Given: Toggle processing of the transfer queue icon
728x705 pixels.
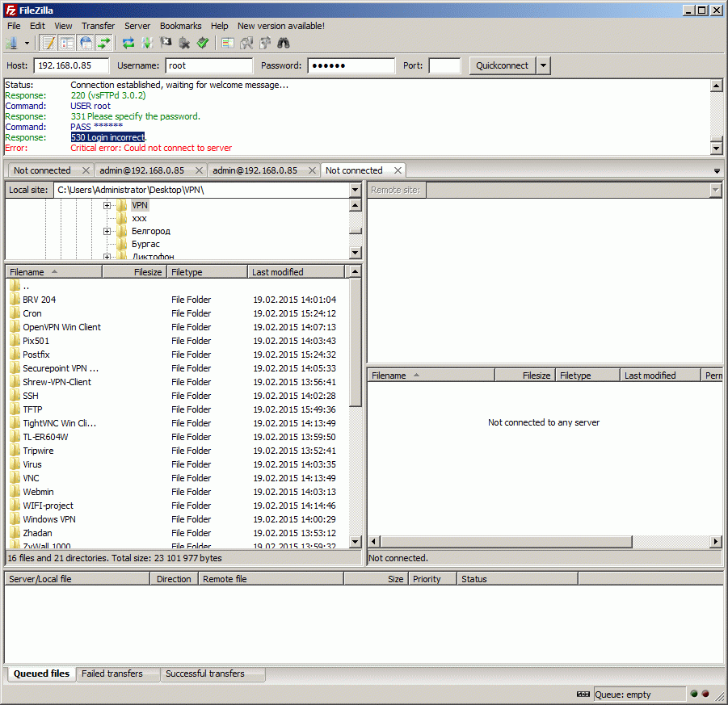Looking at the screenshot, I should [x=147, y=43].
